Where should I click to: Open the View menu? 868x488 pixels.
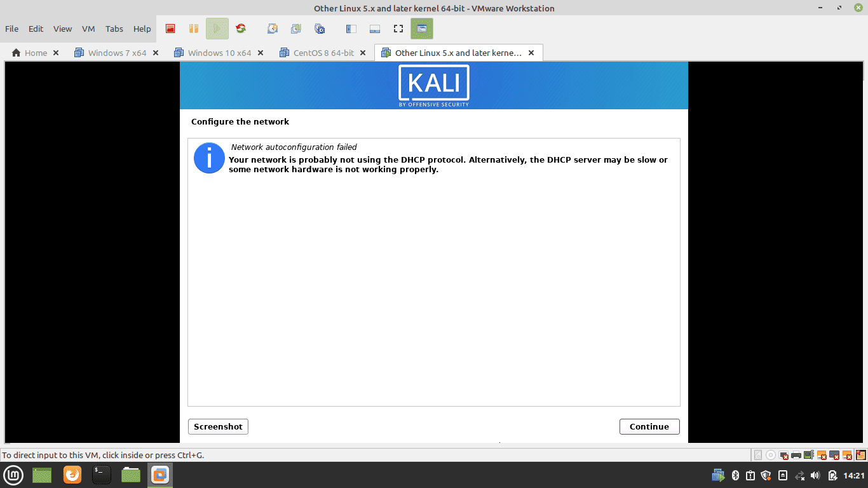pyautogui.click(x=62, y=29)
